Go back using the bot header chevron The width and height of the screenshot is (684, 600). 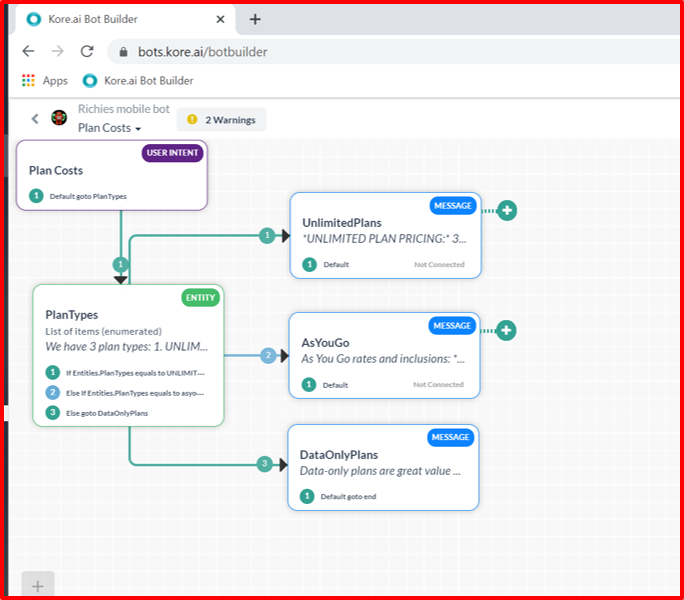[x=35, y=118]
